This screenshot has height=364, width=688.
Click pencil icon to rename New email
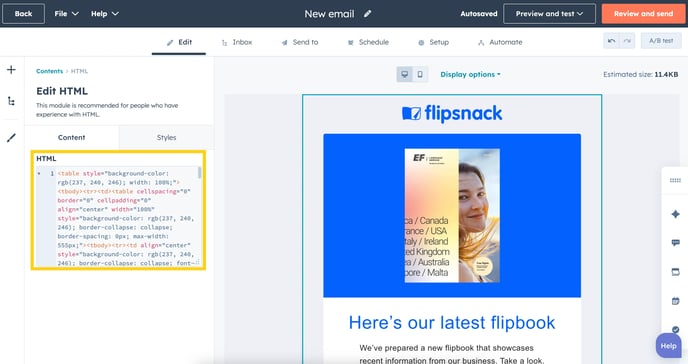click(368, 14)
